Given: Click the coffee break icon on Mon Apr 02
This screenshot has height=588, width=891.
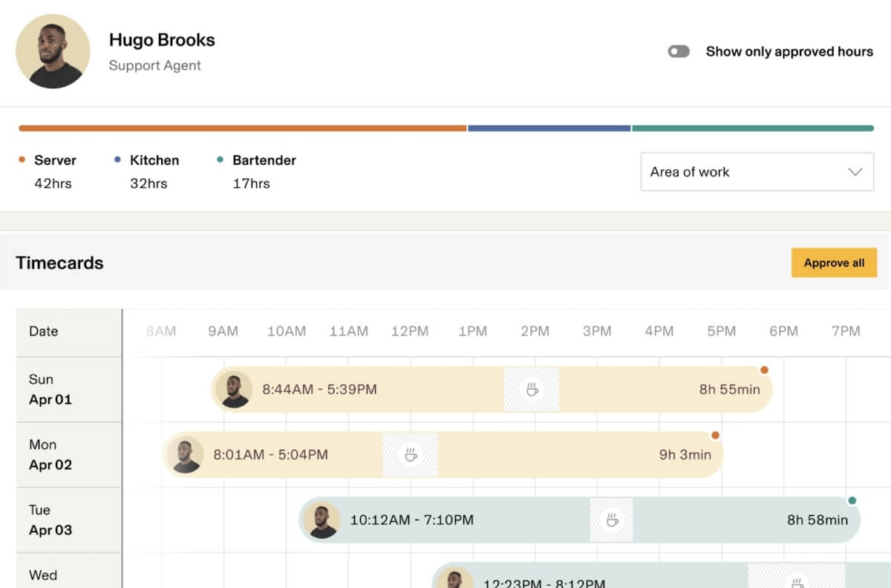Looking at the screenshot, I should tap(410, 454).
